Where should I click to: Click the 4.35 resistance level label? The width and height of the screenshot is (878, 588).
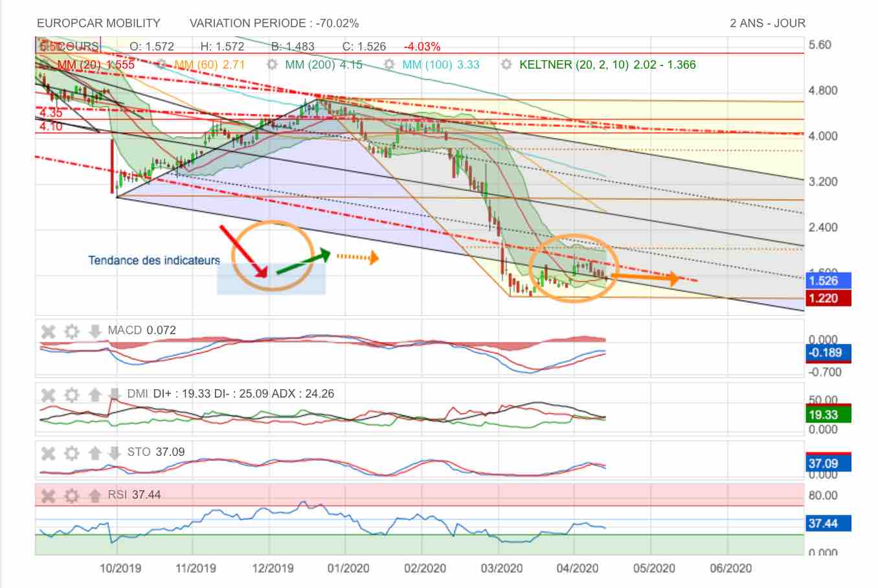coord(51,113)
